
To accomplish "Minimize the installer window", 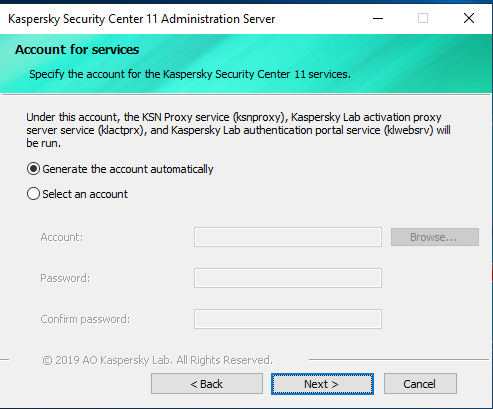I will tap(378, 18).
